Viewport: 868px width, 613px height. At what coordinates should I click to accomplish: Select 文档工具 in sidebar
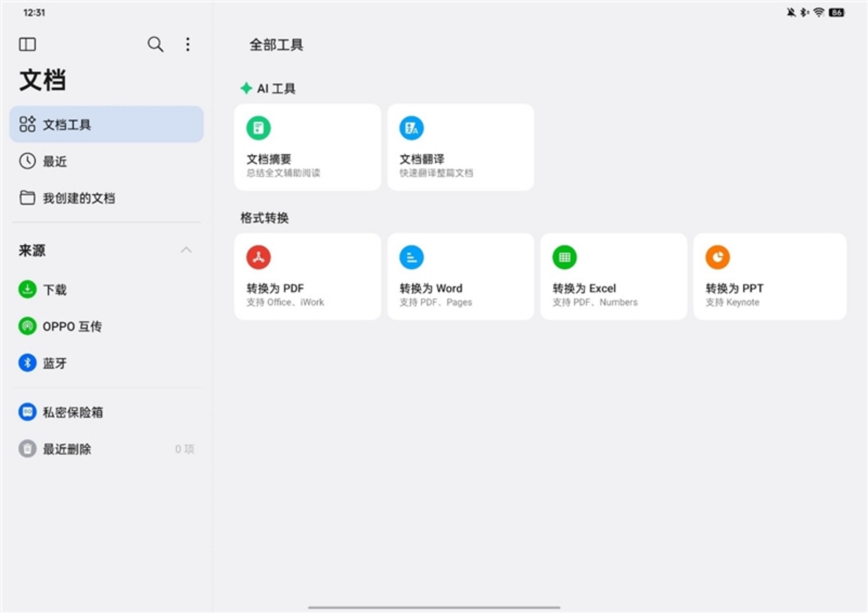(106, 124)
